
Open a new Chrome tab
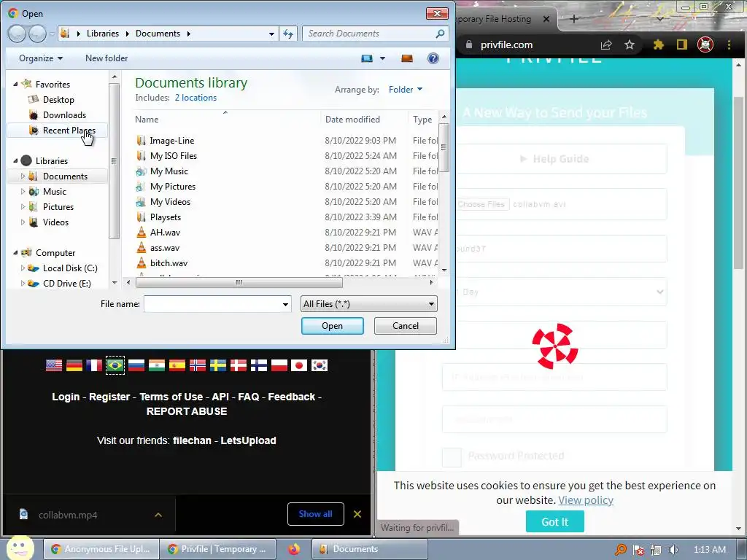point(574,19)
